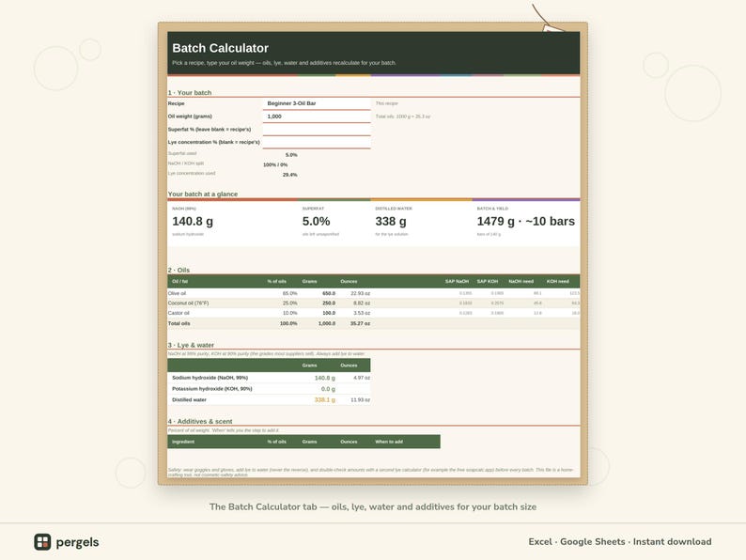Click the safety note at the sheet bottom
Image resolution: width=746 pixels, height=560 pixels.
[x=370, y=472]
